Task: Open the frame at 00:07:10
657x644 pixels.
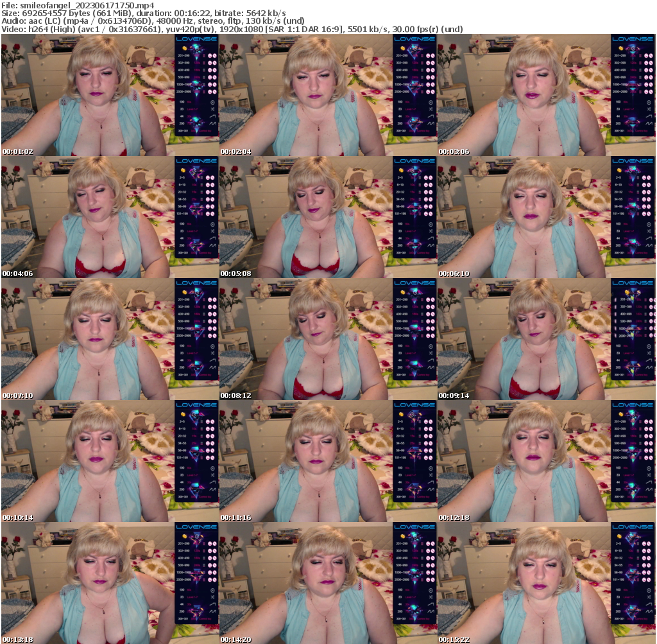Action: coord(110,339)
